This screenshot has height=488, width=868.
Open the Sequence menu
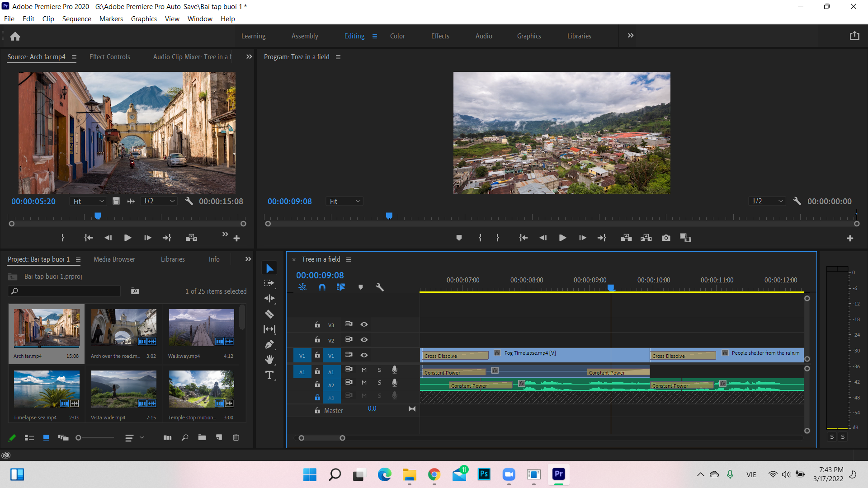76,19
